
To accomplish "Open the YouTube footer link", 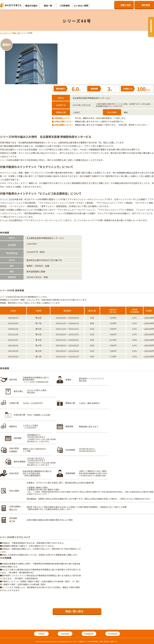I will (x=65, y=633).
